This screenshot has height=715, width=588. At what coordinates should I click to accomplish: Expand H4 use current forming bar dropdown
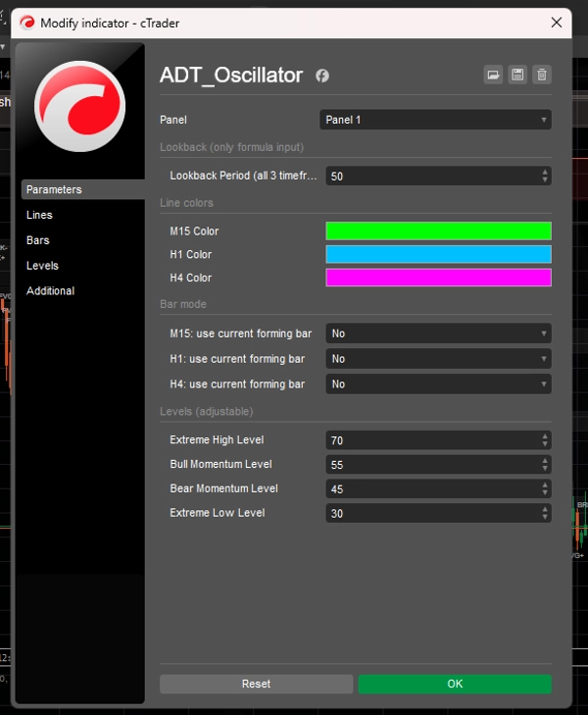439,383
